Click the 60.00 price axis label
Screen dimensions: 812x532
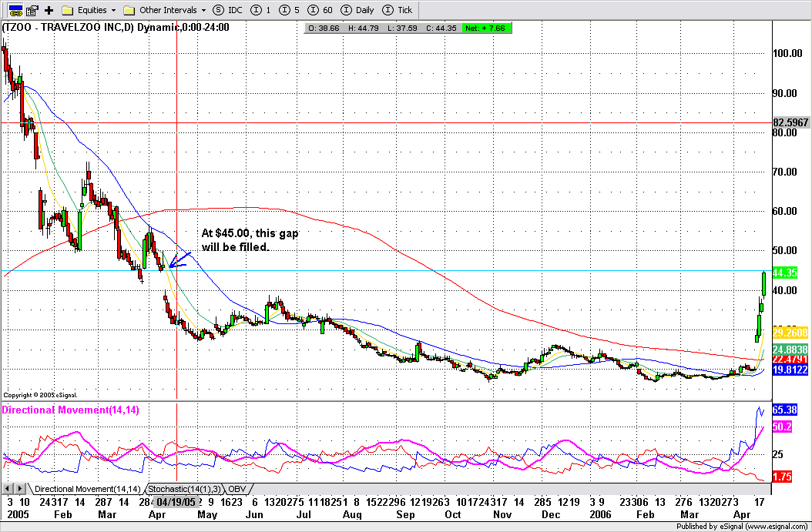click(784, 211)
